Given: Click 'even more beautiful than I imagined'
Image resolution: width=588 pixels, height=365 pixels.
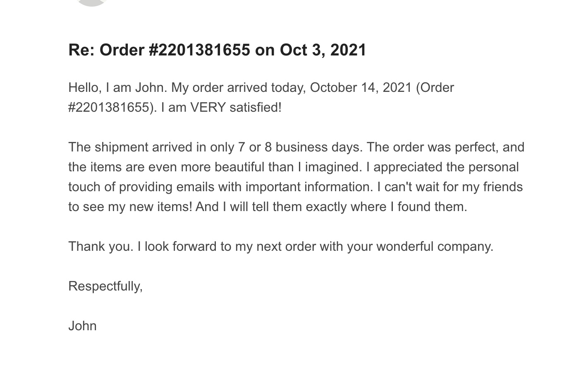Looking at the screenshot, I should tap(255, 167).
